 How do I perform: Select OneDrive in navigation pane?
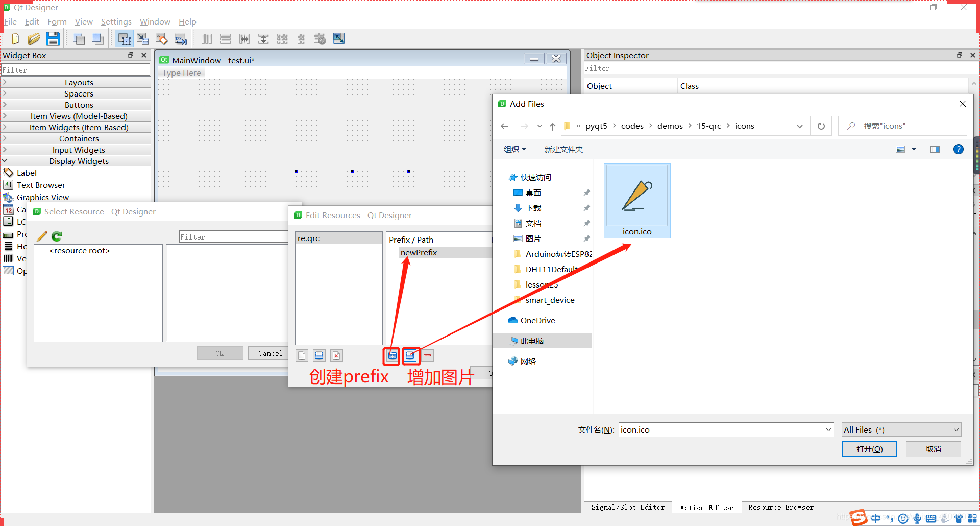(x=538, y=320)
